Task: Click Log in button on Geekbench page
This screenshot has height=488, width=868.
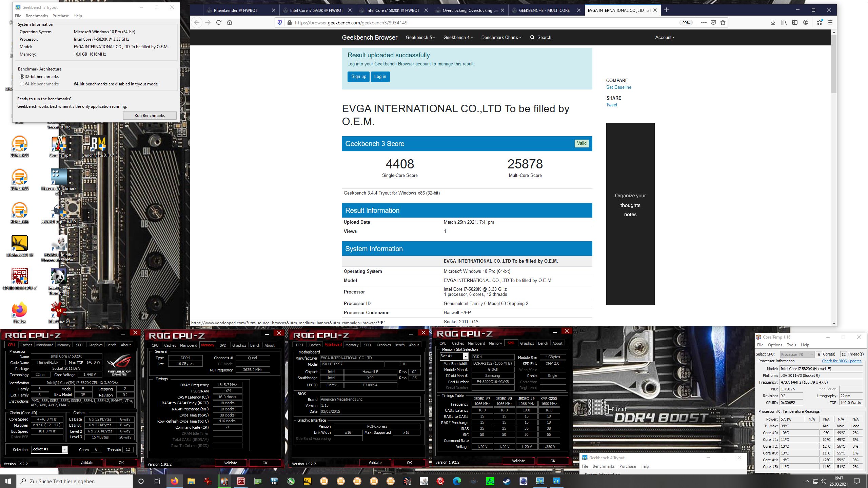Action: [x=380, y=77]
